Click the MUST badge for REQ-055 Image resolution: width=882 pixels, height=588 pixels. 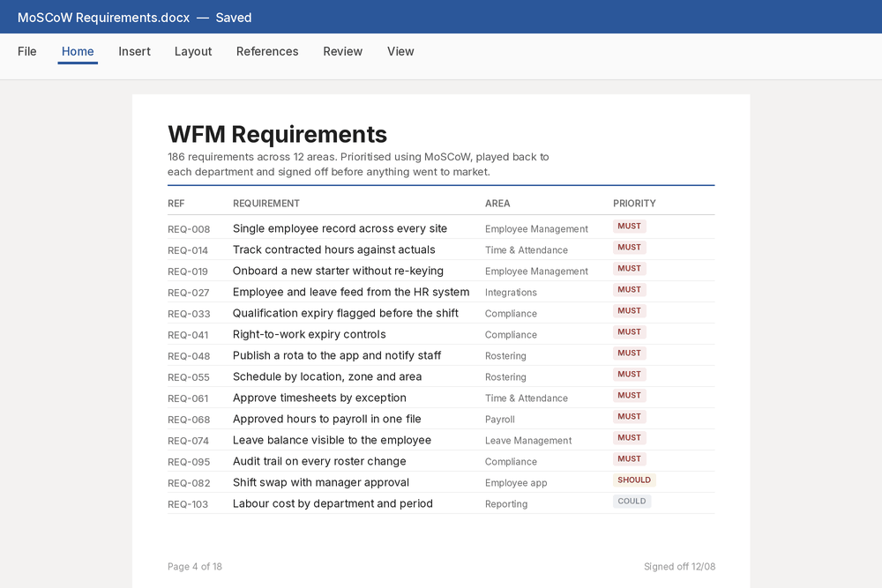(630, 375)
